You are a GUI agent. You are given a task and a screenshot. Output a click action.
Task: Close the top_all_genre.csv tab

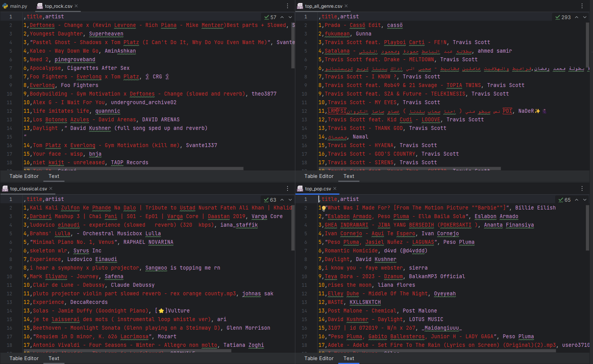(x=346, y=6)
